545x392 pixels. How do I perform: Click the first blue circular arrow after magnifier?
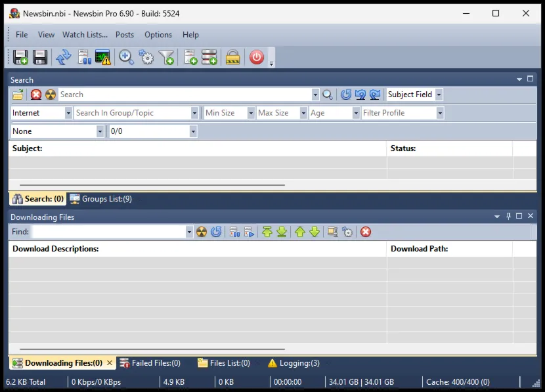point(346,95)
